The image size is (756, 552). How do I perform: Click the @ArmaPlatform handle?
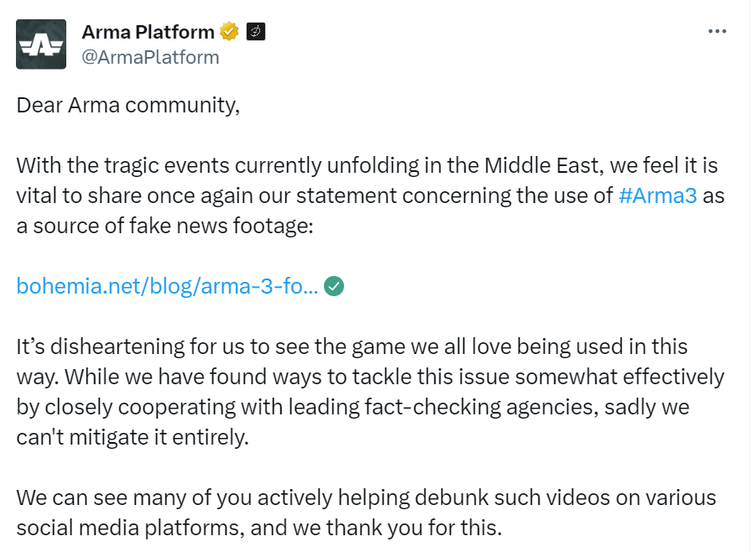pyautogui.click(x=150, y=57)
